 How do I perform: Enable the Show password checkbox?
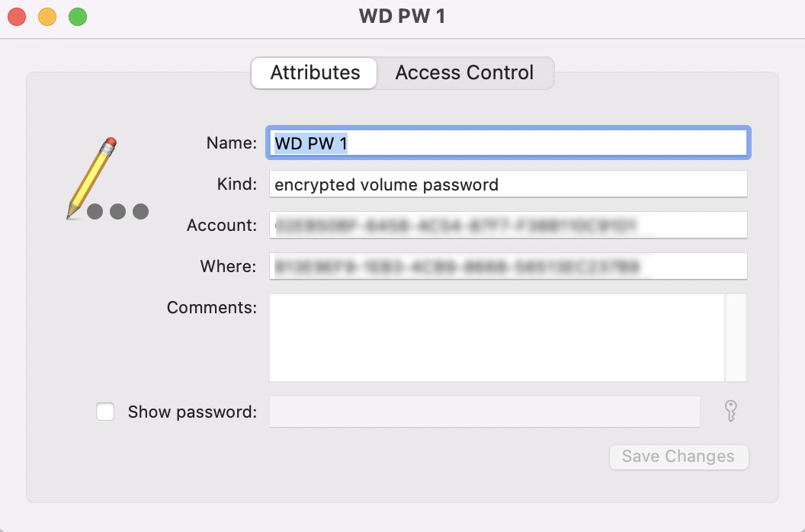tap(105, 412)
